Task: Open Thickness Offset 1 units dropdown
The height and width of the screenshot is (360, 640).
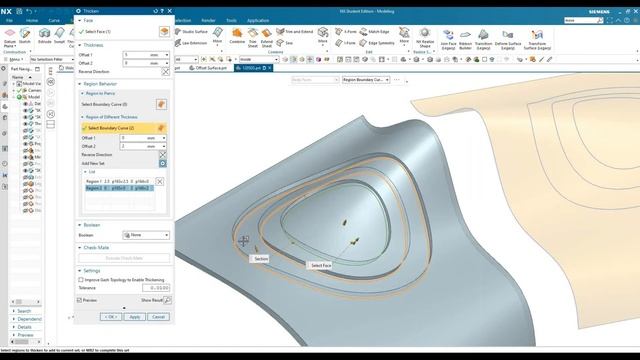Action: [167, 55]
